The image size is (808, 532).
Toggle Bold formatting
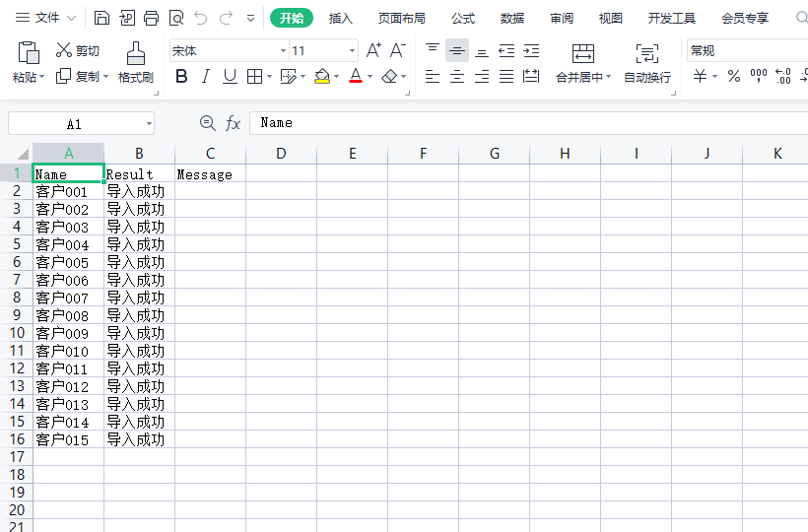point(181,76)
